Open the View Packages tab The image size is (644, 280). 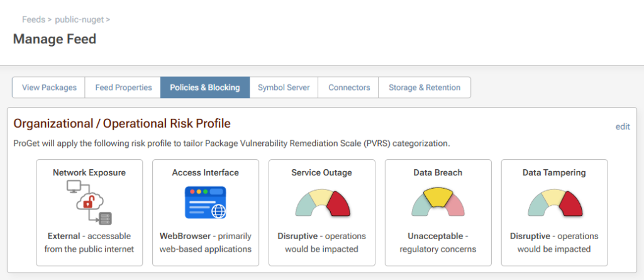pyautogui.click(x=49, y=87)
